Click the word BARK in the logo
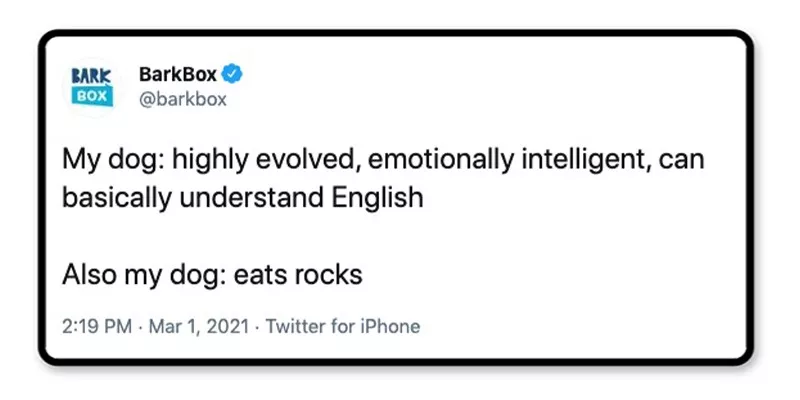 pyautogui.click(x=92, y=77)
